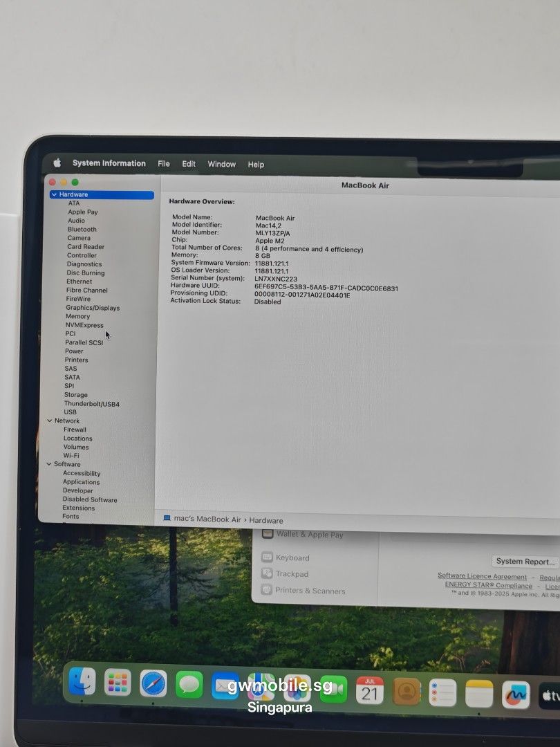Image resolution: width=560 pixels, height=747 pixels.
Task: Select Thunderbolt/USB4 in the sidebar
Action: click(91, 404)
